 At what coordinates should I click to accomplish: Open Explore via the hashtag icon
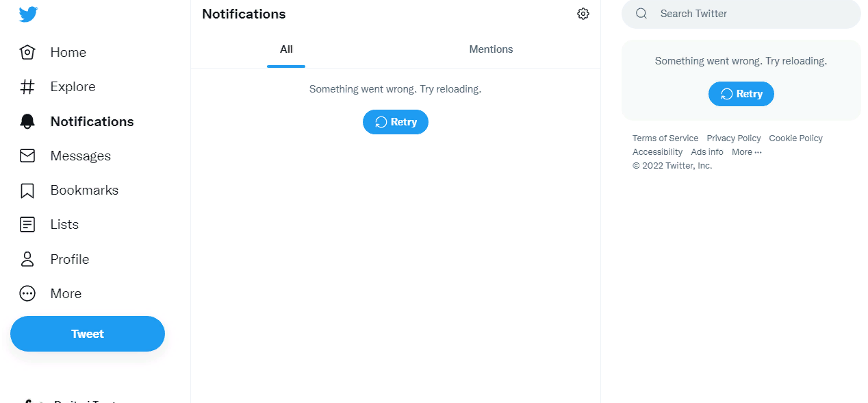[x=27, y=87]
